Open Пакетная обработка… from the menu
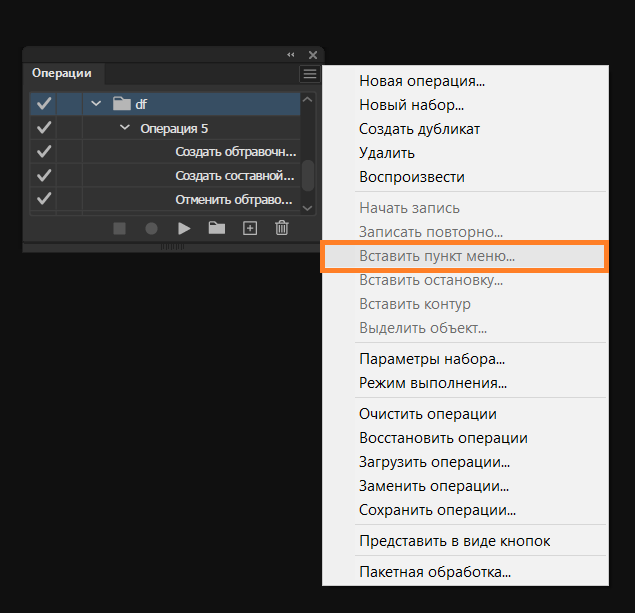 pyautogui.click(x=465, y=572)
